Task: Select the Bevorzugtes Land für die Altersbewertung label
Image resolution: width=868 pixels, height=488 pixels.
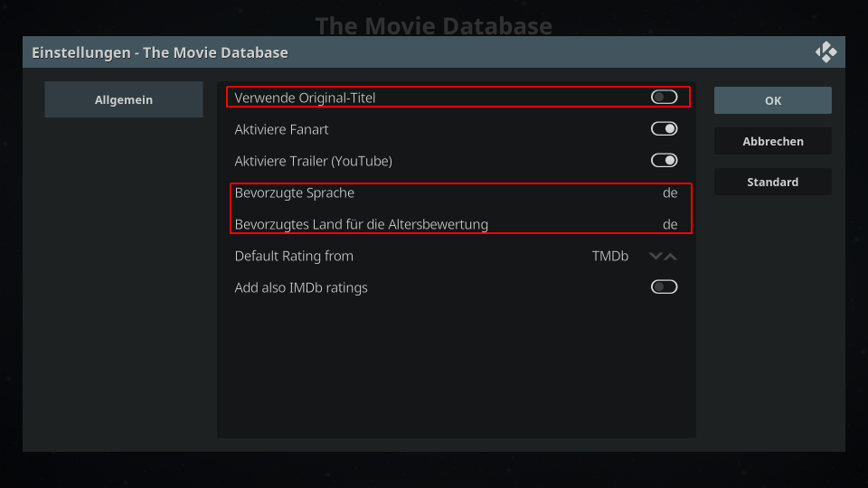Action: coord(362,224)
